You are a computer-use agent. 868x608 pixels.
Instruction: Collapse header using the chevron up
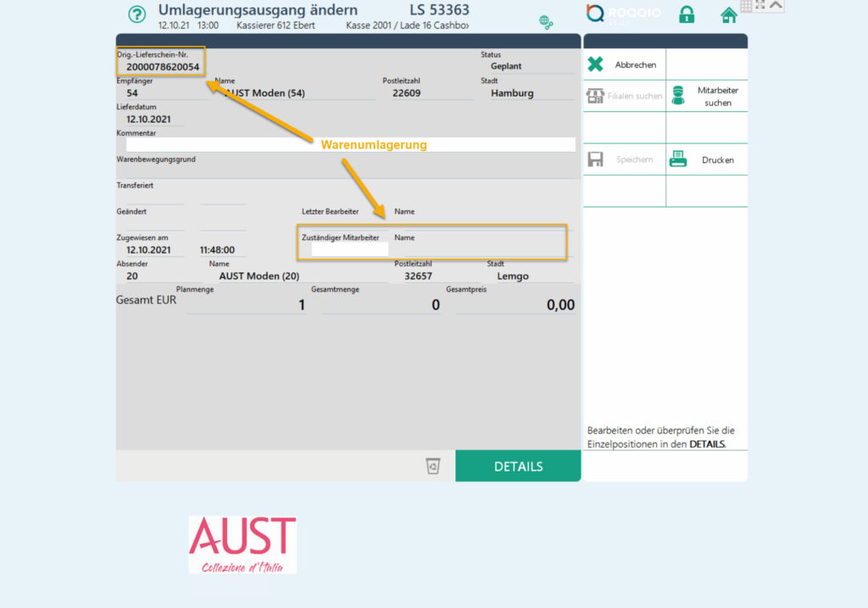tap(776, 5)
